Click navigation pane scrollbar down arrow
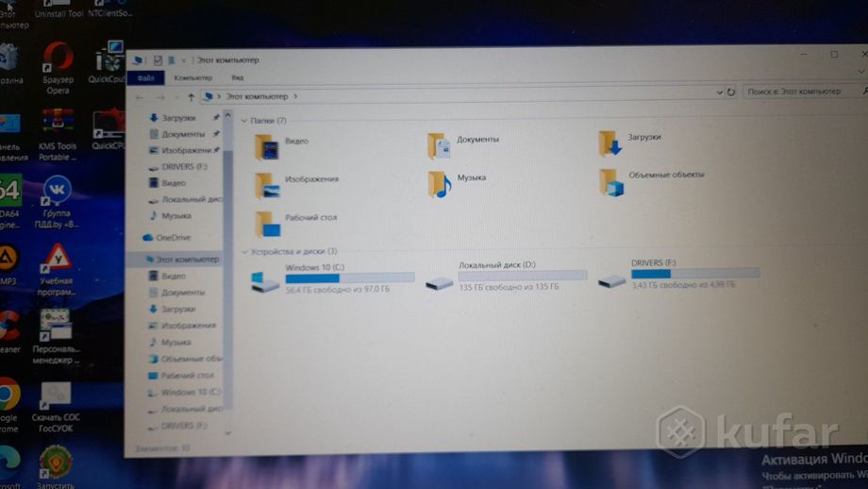 [x=228, y=433]
